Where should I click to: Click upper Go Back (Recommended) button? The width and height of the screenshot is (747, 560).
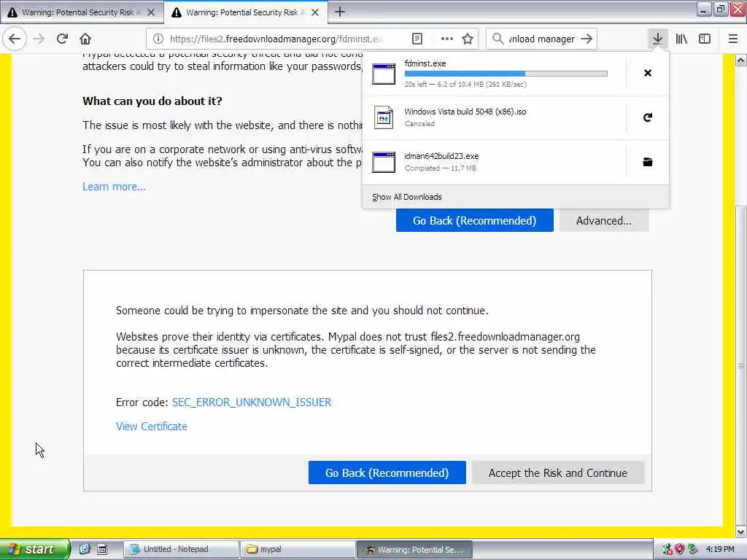point(474,220)
